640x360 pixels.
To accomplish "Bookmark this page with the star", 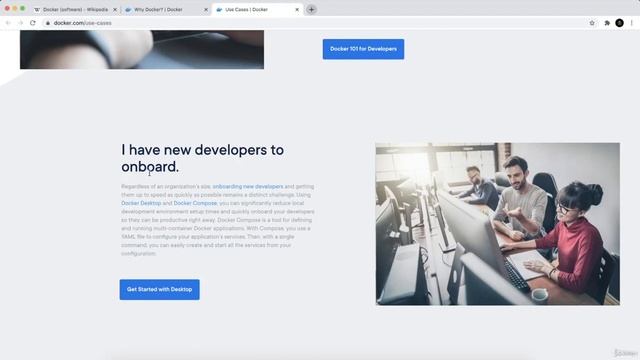I will click(x=592, y=23).
